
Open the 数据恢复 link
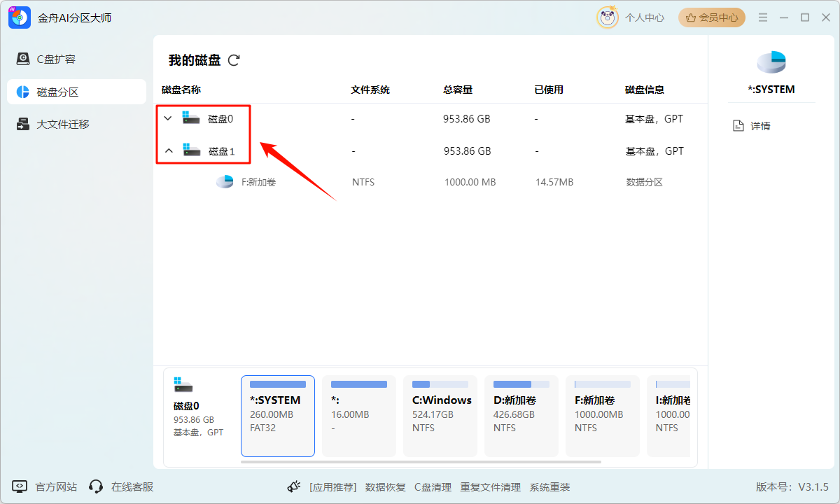pos(385,487)
